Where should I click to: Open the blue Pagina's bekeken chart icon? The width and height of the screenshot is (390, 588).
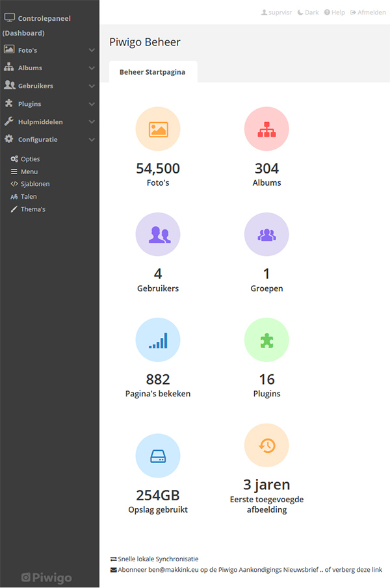tap(158, 340)
